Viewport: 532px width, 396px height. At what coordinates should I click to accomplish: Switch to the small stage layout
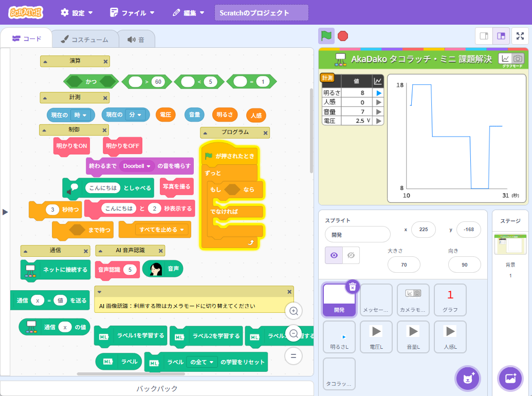pyautogui.click(x=484, y=36)
